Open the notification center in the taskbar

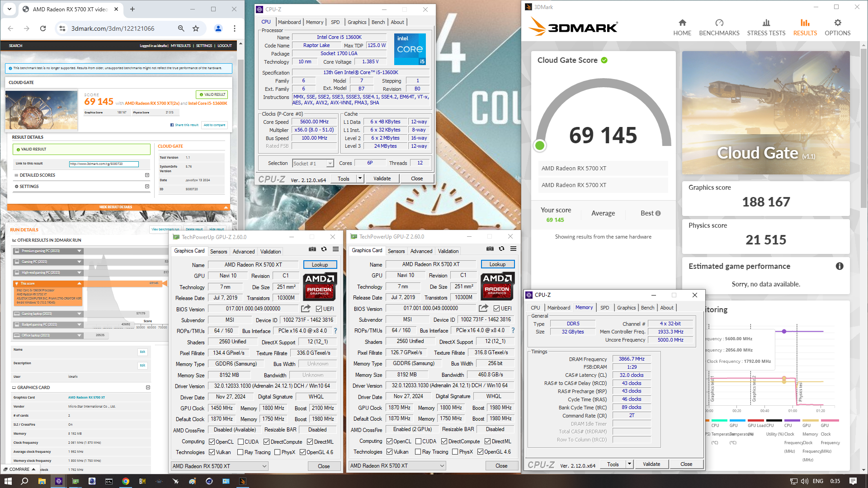click(853, 481)
